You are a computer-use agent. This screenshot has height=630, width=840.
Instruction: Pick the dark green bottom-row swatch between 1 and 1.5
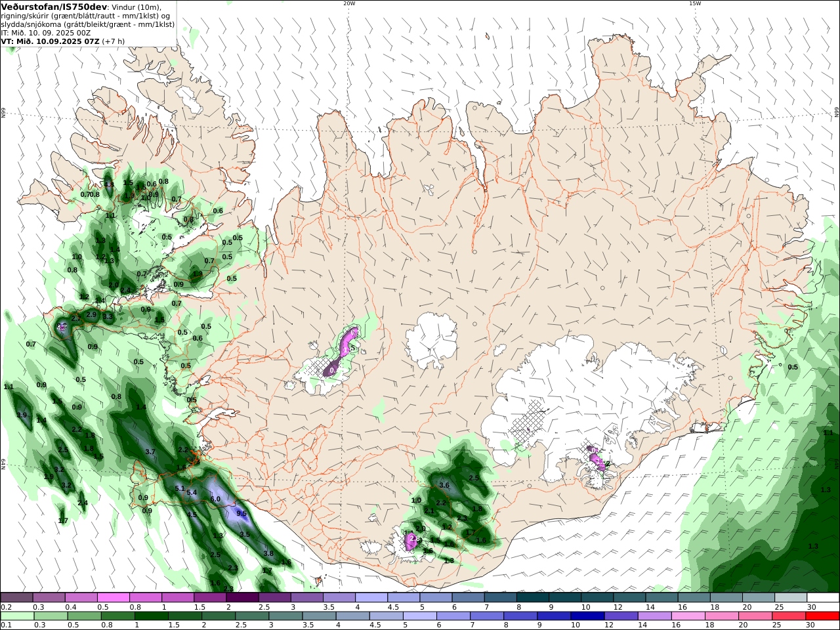coord(151,616)
